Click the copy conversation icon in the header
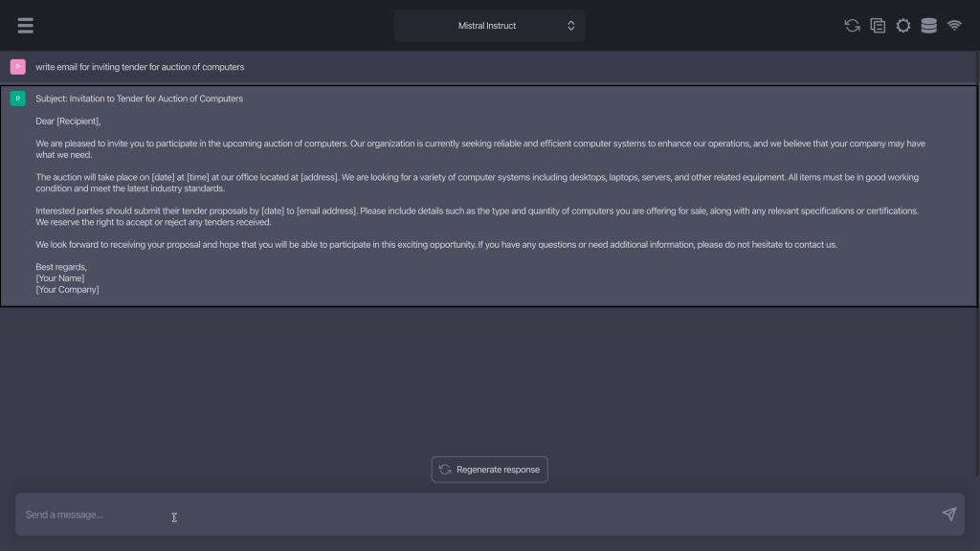Viewport: 980px width, 551px height. [x=878, y=26]
